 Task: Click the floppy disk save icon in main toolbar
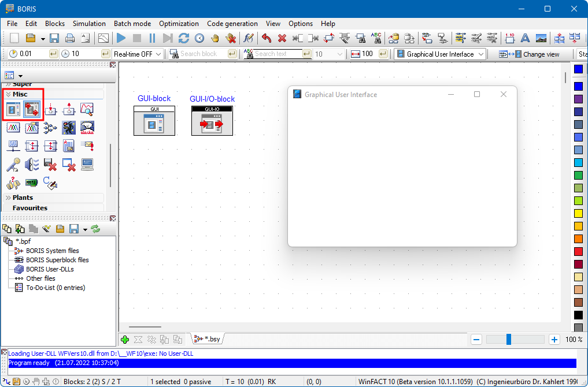pyautogui.click(x=54, y=38)
